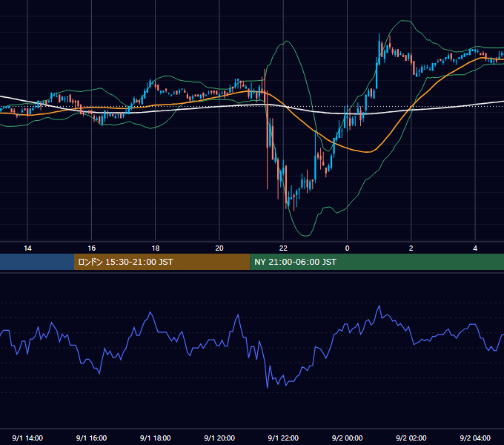Click the oscillator peak near 9/2 01:00
Screen dimensions: 504x445
point(379,306)
